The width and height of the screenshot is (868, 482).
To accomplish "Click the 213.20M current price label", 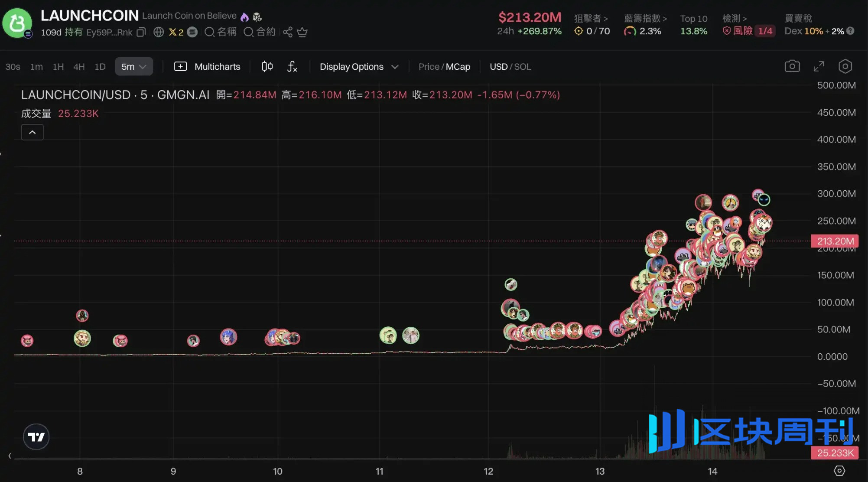I will (835, 241).
